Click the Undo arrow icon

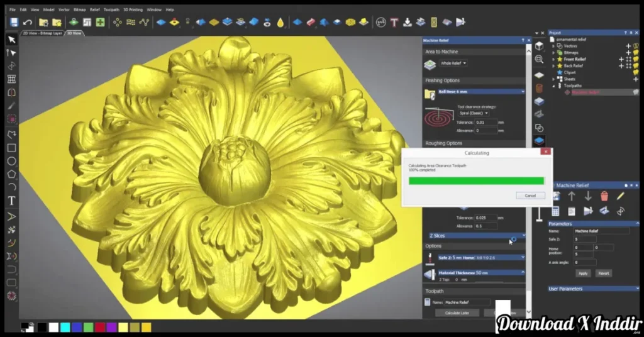pyautogui.click(x=28, y=22)
